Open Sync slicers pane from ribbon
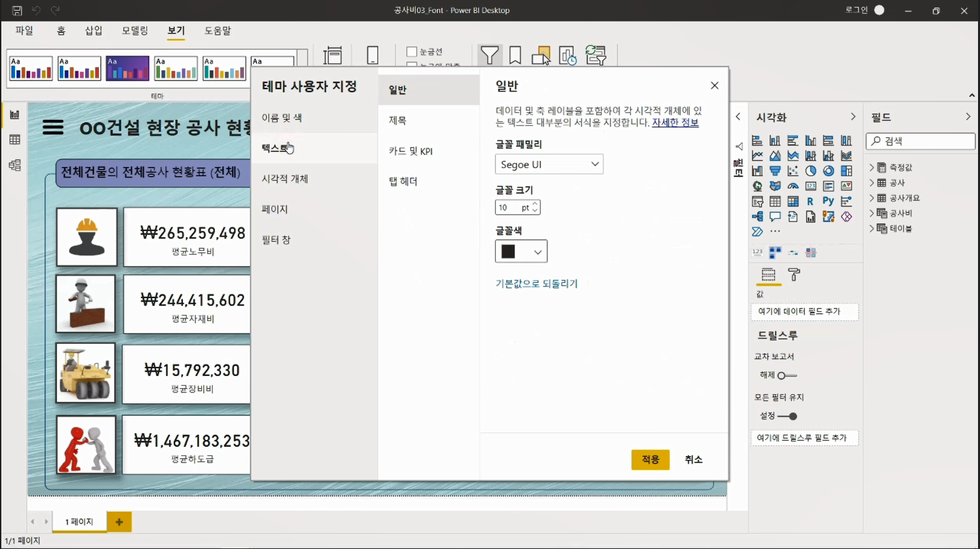Image resolution: width=980 pixels, height=549 pixels. tap(596, 55)
